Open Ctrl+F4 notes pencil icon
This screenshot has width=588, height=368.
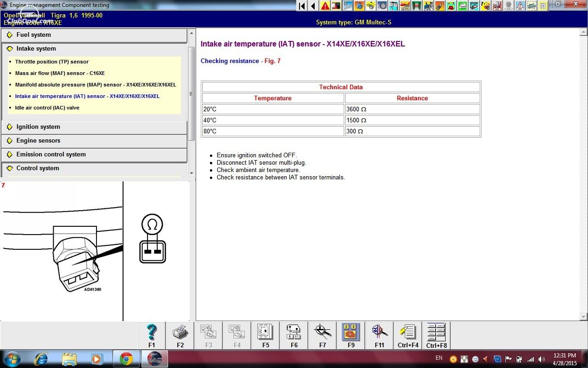tap(408, 335)
